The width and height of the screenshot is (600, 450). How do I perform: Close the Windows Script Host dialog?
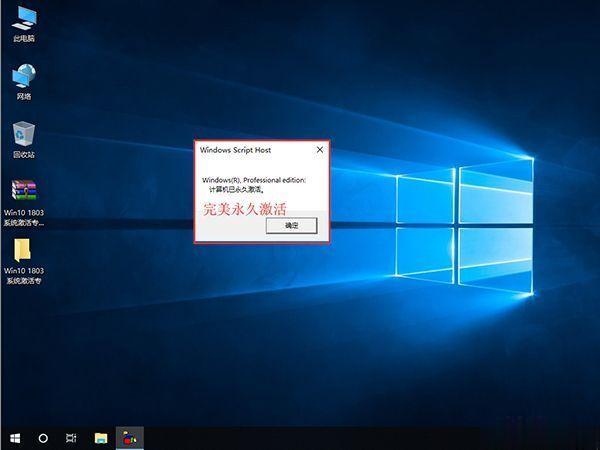click(319, 150)
